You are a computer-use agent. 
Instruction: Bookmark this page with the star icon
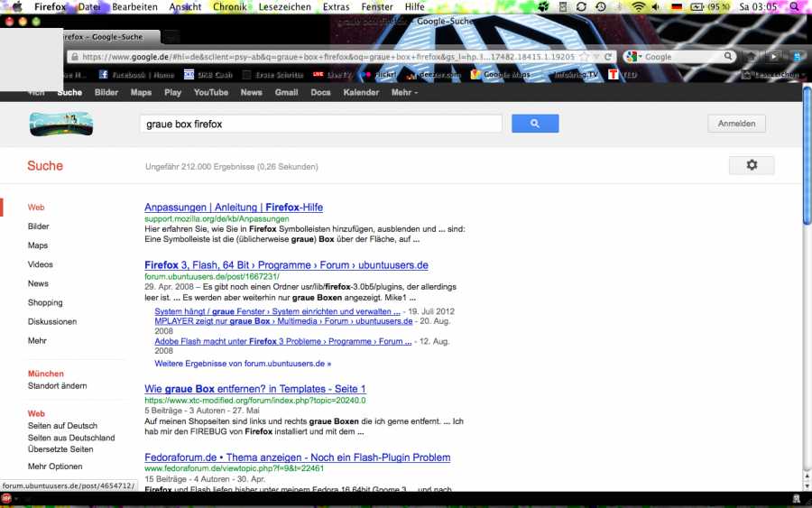(x=584, y=57)
